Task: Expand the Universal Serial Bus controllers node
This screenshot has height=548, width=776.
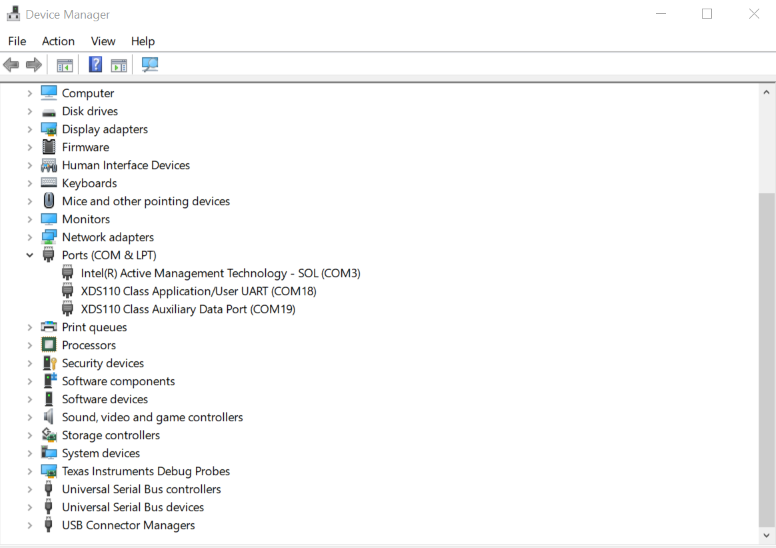Action: [x=30, y=489]
